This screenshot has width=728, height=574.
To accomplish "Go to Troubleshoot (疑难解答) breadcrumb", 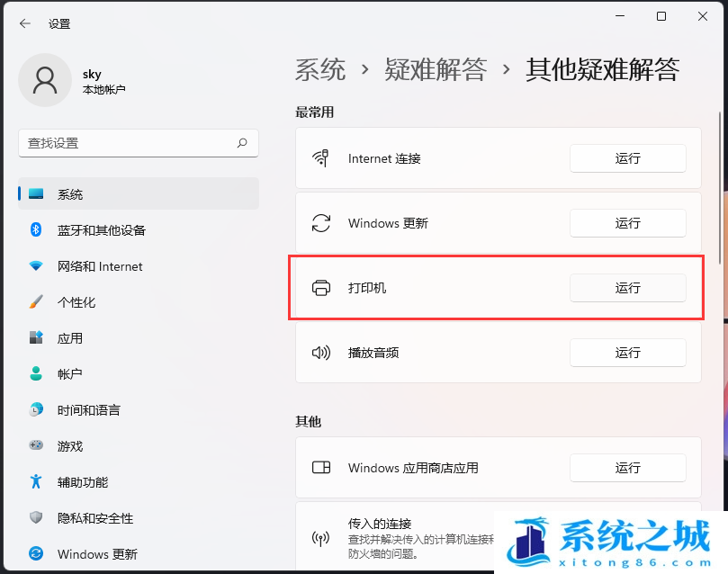I will tap(436, 69).
